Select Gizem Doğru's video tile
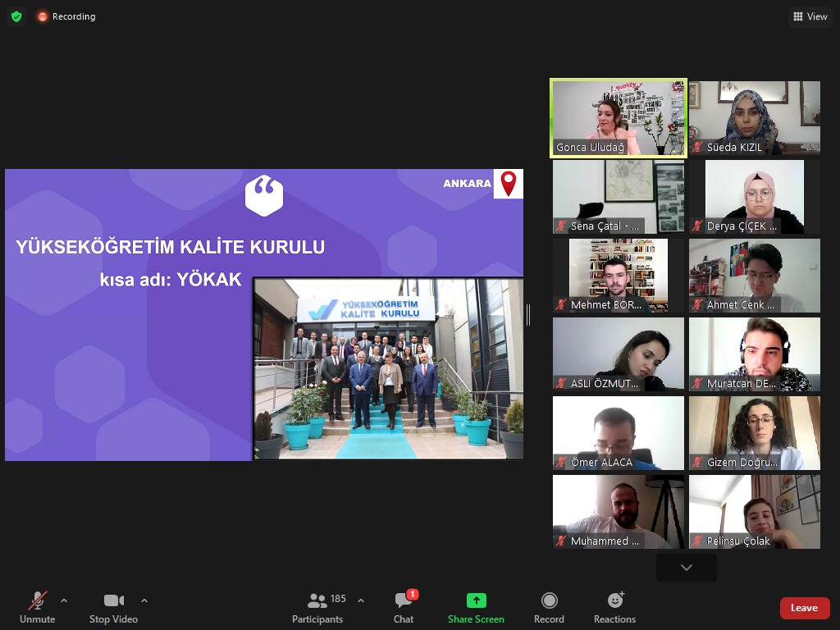This screenshot has width=840, height=630. click(755, 433)
